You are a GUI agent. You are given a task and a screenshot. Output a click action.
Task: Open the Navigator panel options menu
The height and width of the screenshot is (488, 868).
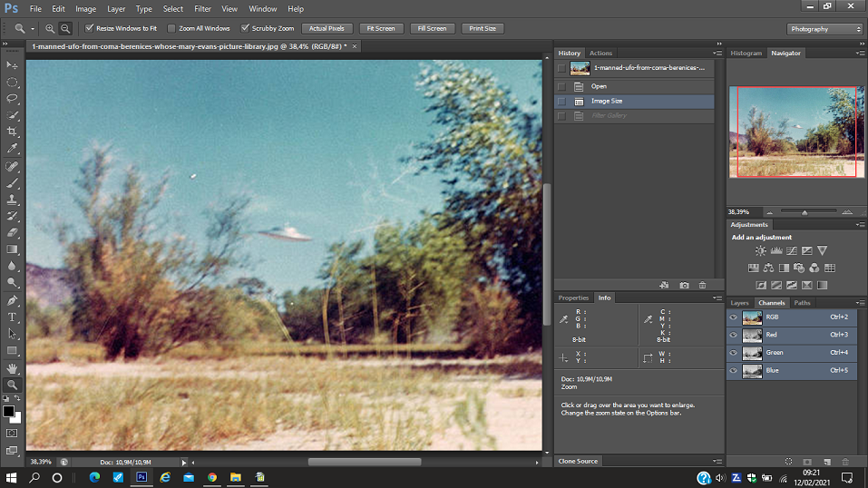click(861, 54)
